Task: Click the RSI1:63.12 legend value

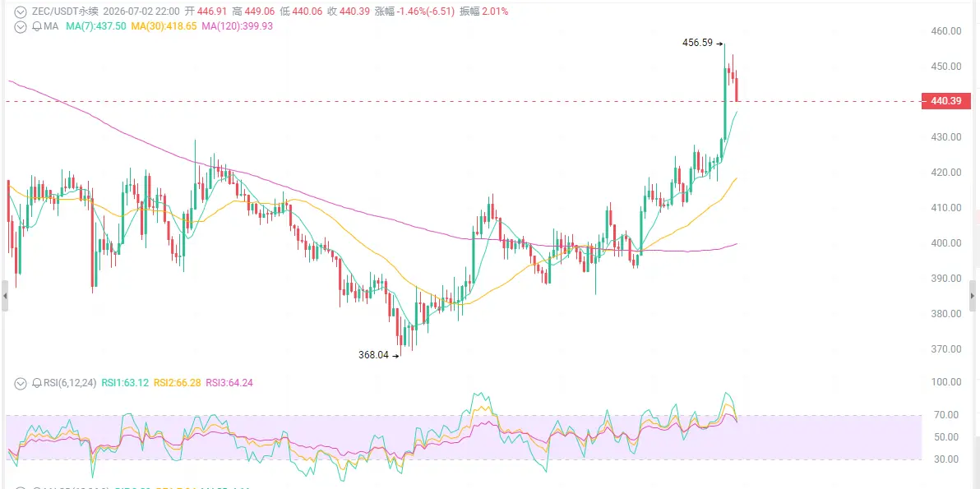Action: 125,383
